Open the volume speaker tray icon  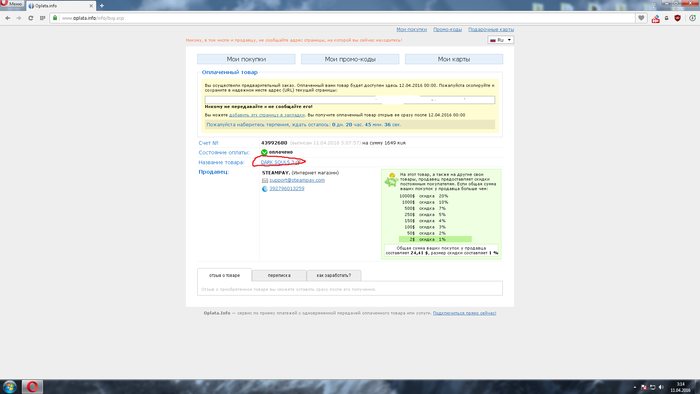661,387
